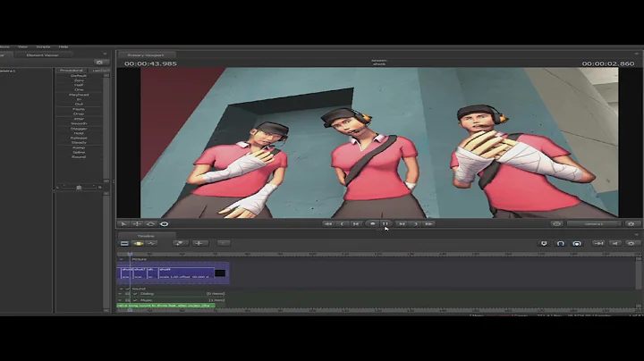644x361 pixels.
Task: Jump to the first frame with rewind
Action: pos(327,224)
